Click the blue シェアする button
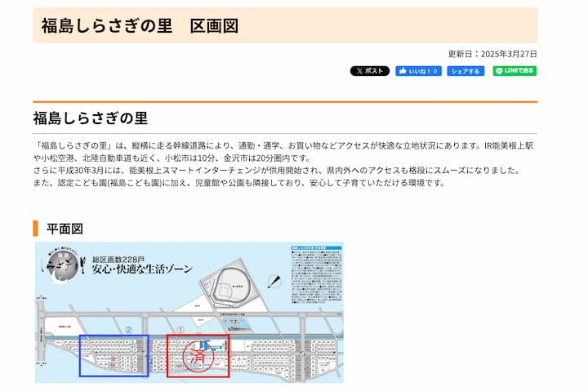Image resolution: width=588 pixels, height=392 pixels. click(x=465, y=71)
